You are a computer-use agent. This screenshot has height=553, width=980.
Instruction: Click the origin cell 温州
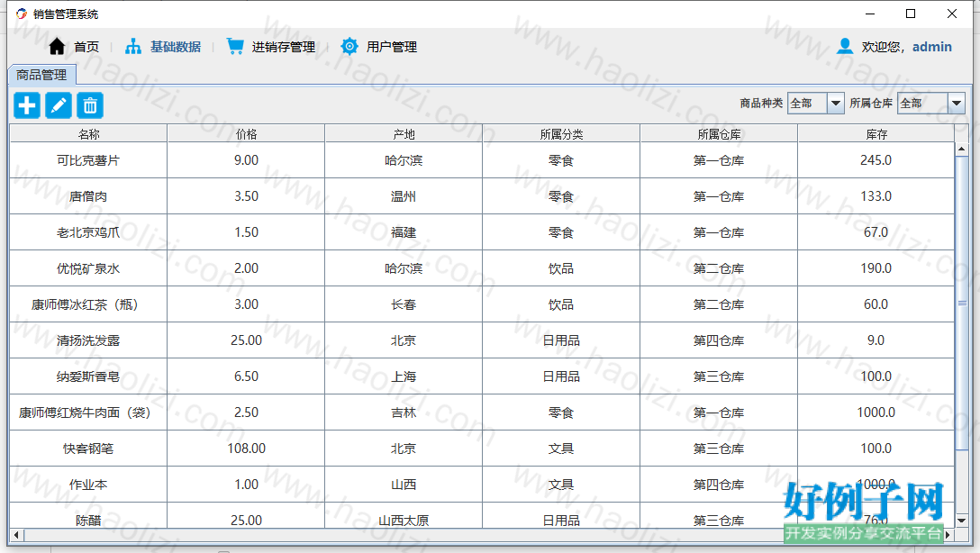pyautogui.click(x=404, y=196)
